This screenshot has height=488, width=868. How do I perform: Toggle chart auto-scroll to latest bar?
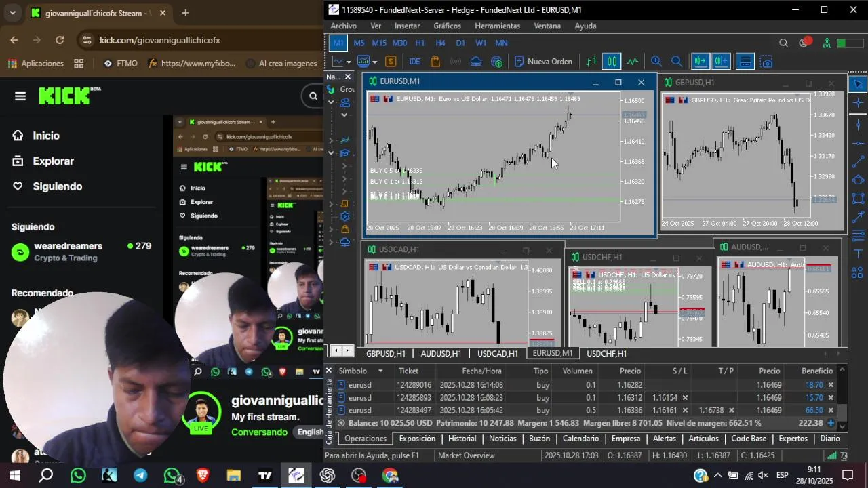tap(700, 62)
